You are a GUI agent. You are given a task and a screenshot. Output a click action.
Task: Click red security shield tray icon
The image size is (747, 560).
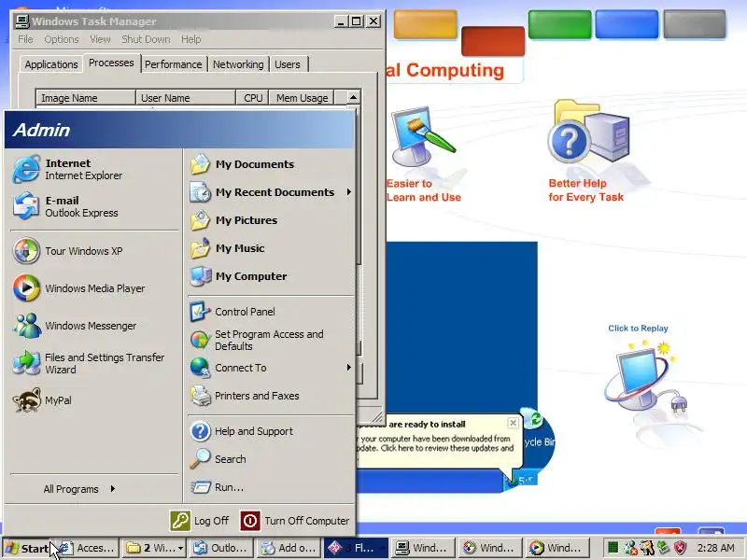coord(681,548)
